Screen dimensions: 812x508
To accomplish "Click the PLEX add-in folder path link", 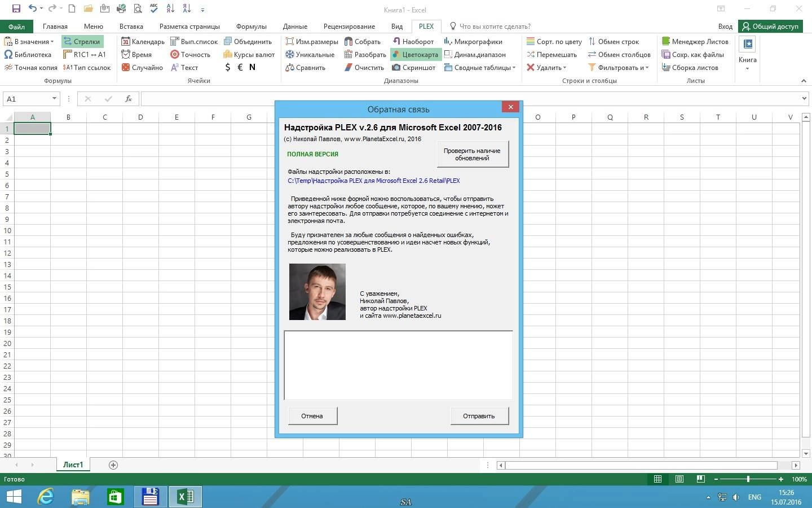I will coord(374,181).
